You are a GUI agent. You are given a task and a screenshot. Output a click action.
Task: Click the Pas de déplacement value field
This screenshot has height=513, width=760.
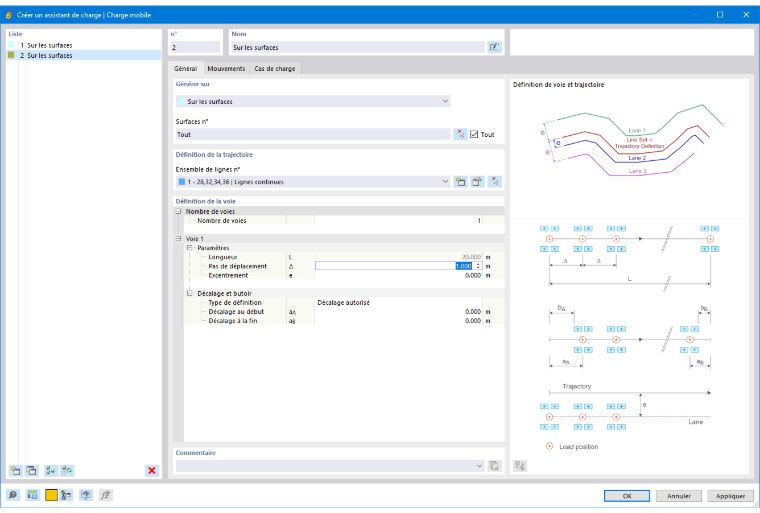point(398,266)
